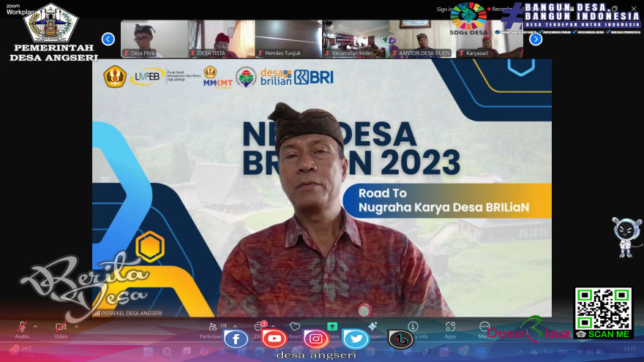Select the Desa Pitra participant thumbnail
This screenshot has height=362, width=644.
(154, 39)
